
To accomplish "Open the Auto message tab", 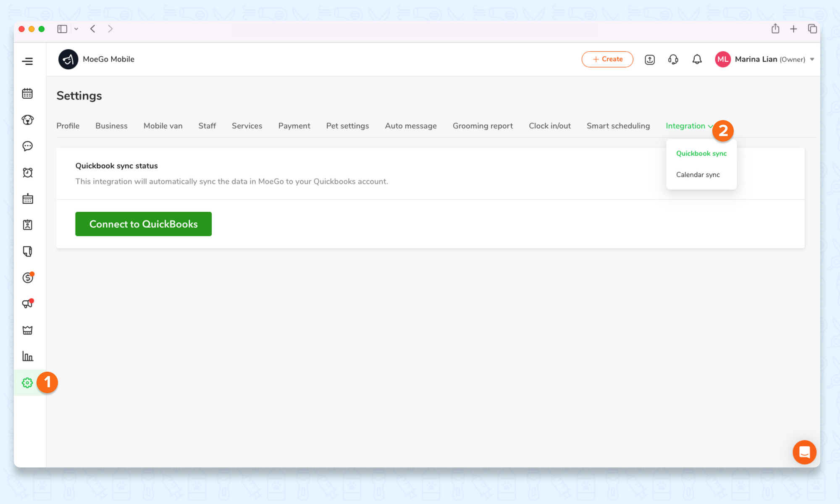I will [411, 126].
